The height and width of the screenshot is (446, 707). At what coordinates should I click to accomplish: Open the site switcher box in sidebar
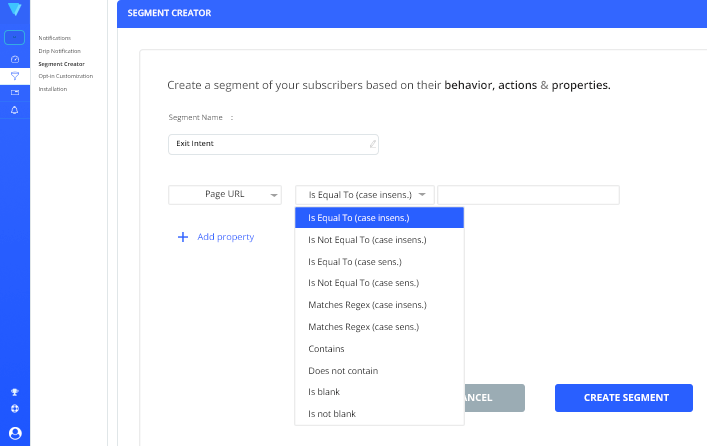point(14,38)
